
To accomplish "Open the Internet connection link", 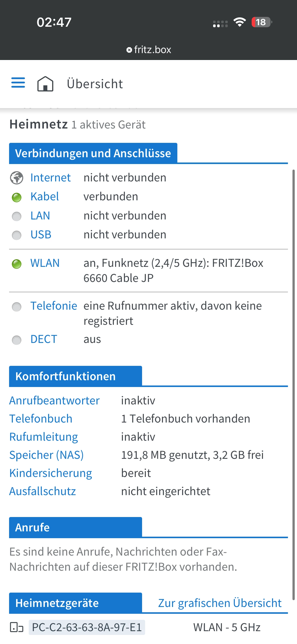I will tap(50, 178).
